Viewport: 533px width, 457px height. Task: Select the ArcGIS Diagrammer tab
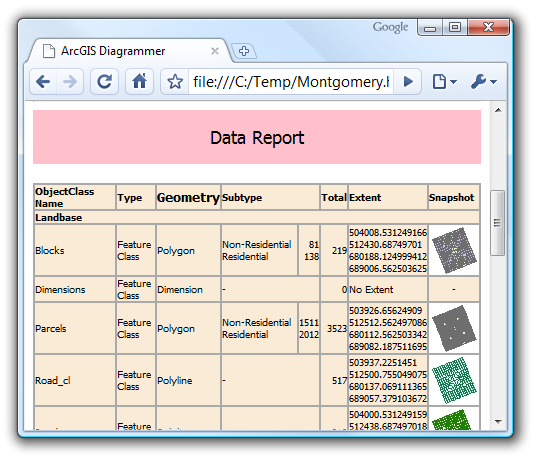129,51
